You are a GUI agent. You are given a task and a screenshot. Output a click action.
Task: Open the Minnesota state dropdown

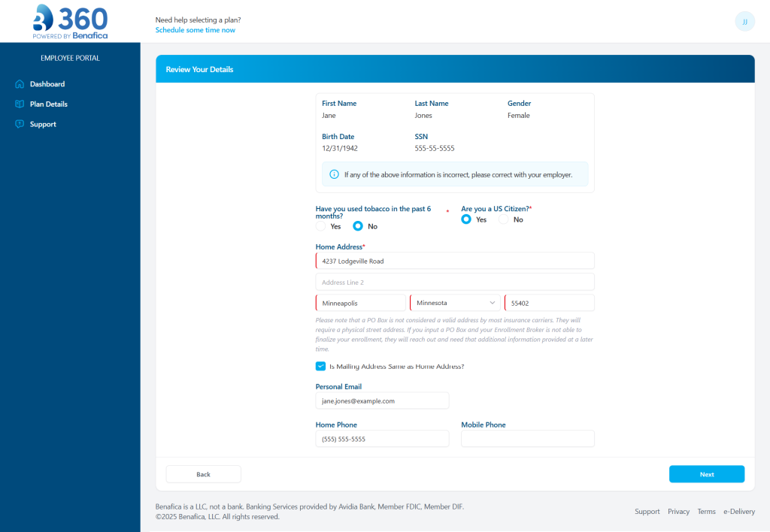(x=454, y=302)
